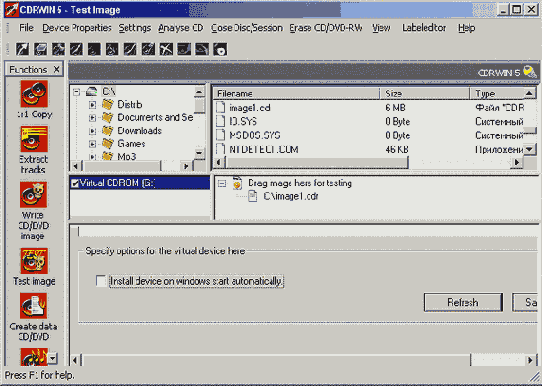Click icon beside Drag image here for testing
The height and width of the screenshot is (386, 542).
237,183
